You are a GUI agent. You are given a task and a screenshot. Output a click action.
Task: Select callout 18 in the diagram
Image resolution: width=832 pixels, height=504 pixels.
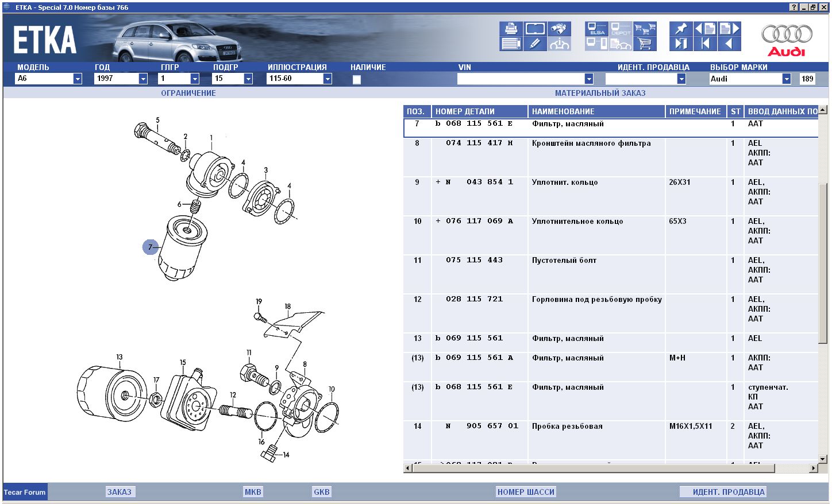pyautogui.click(x=288, y=307)
